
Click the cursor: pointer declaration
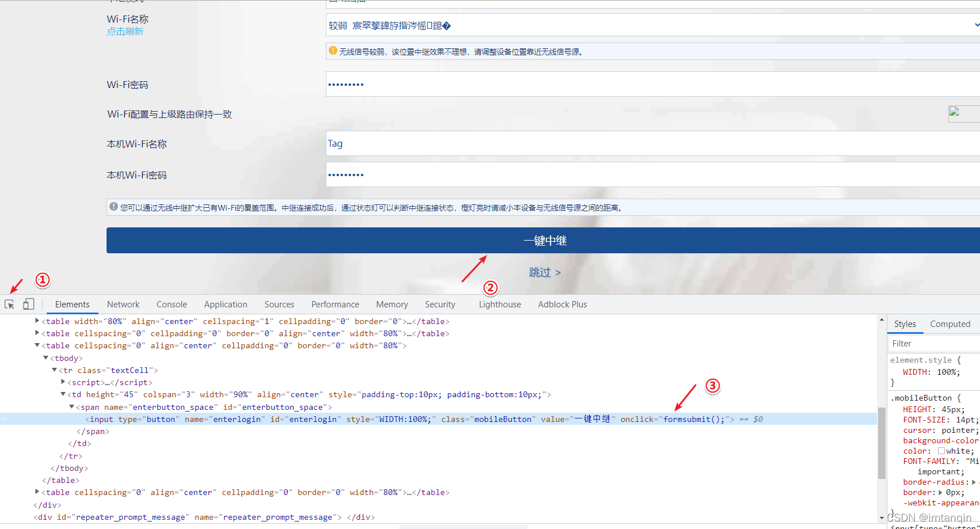tap(940, 431)
